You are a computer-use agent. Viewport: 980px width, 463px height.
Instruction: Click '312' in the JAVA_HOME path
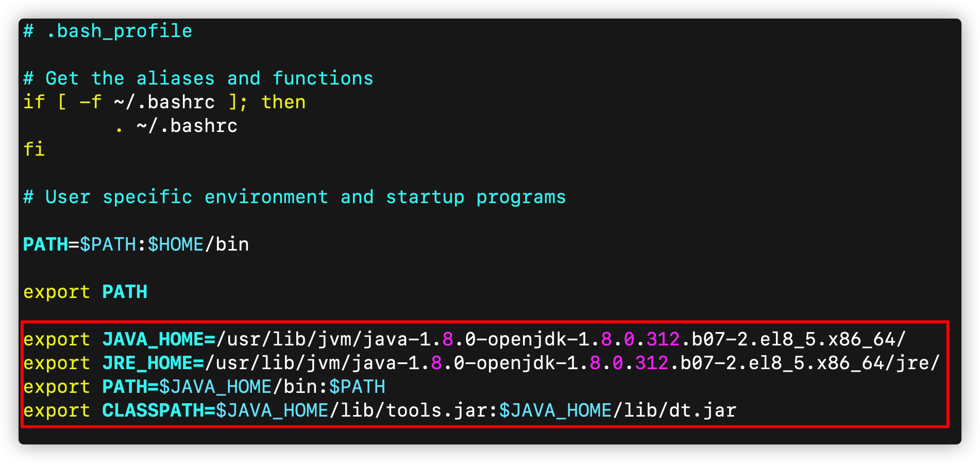(x=663, y=339)
